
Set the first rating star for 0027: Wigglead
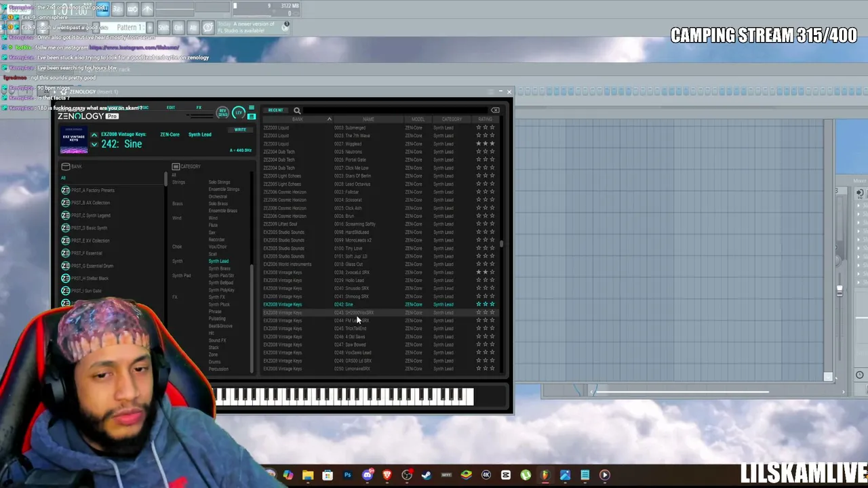click(x=478, y=144)
